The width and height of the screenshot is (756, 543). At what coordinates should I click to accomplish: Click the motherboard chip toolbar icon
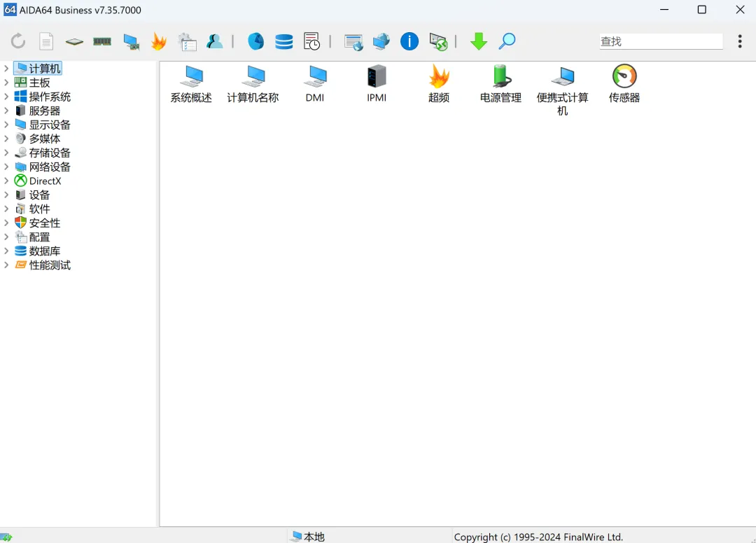(x=74, y=41)
